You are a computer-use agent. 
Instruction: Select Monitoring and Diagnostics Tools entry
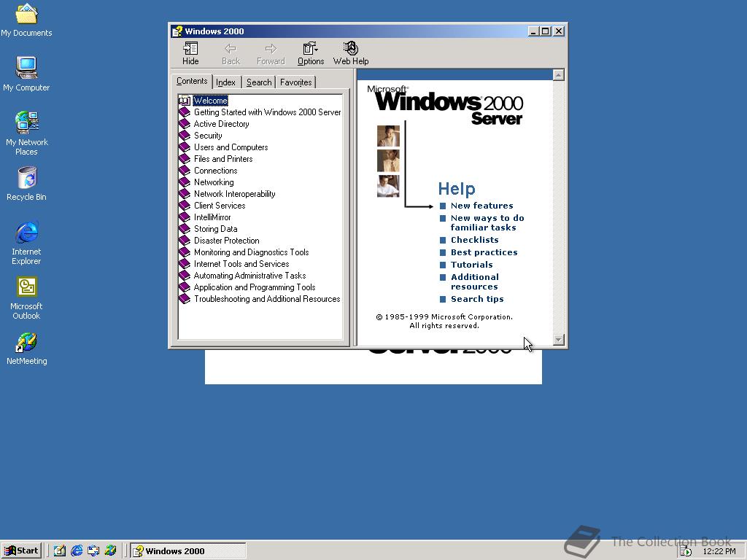pyautogui.click(x=251, y=252)
